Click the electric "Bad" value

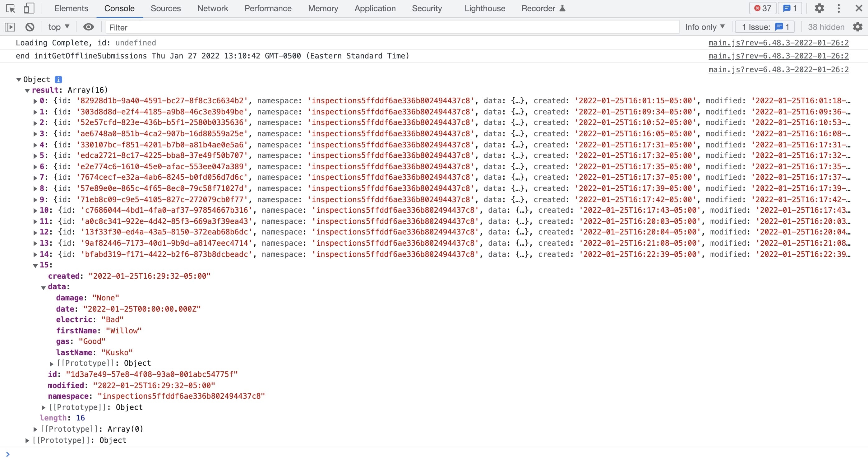(113, 319)
